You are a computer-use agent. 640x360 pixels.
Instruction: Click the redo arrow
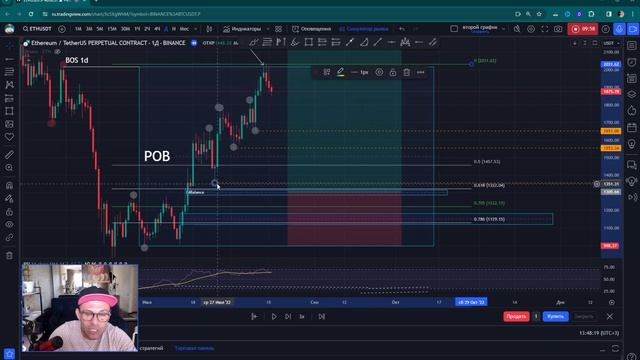[x=416, y=29]
